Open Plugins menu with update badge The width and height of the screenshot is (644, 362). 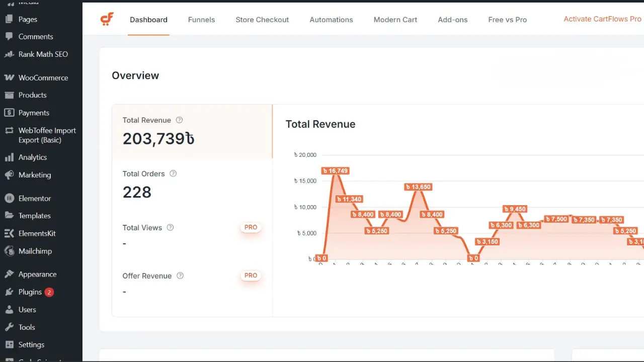[x=30, y=292]
